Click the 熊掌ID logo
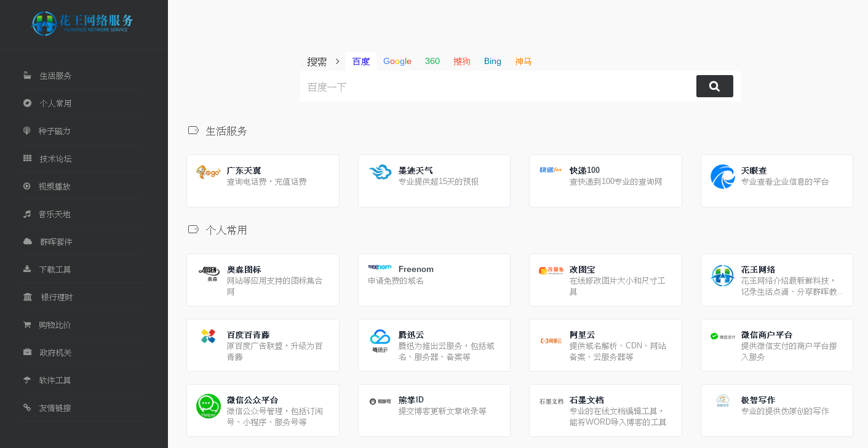 point(380,401)
